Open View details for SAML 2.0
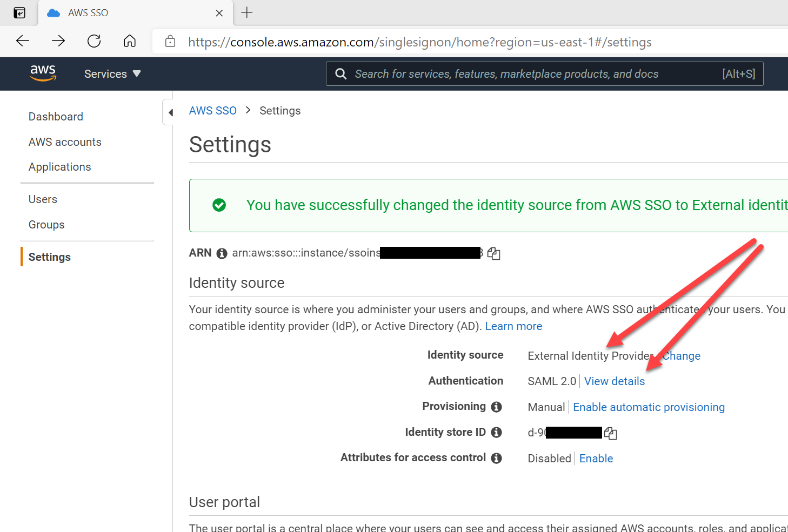This screenshot has height=532, width=788. (615, 381)
